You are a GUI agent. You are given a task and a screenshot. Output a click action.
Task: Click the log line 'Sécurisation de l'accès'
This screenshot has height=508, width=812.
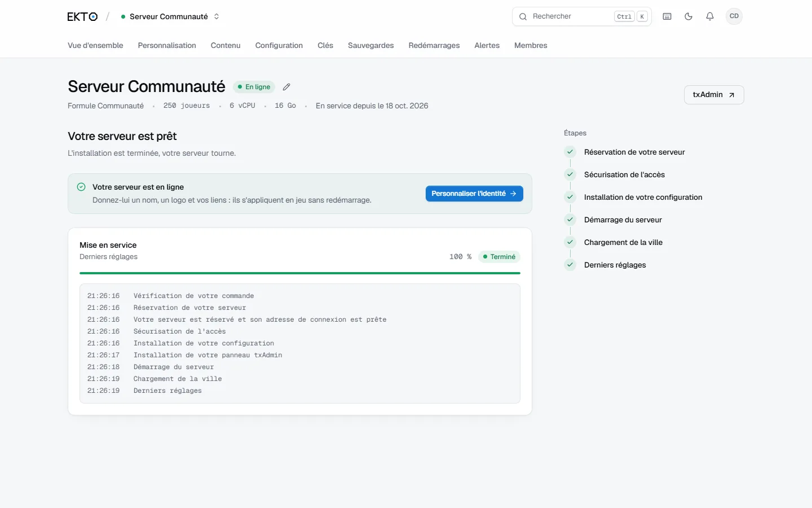pos(179,331)
